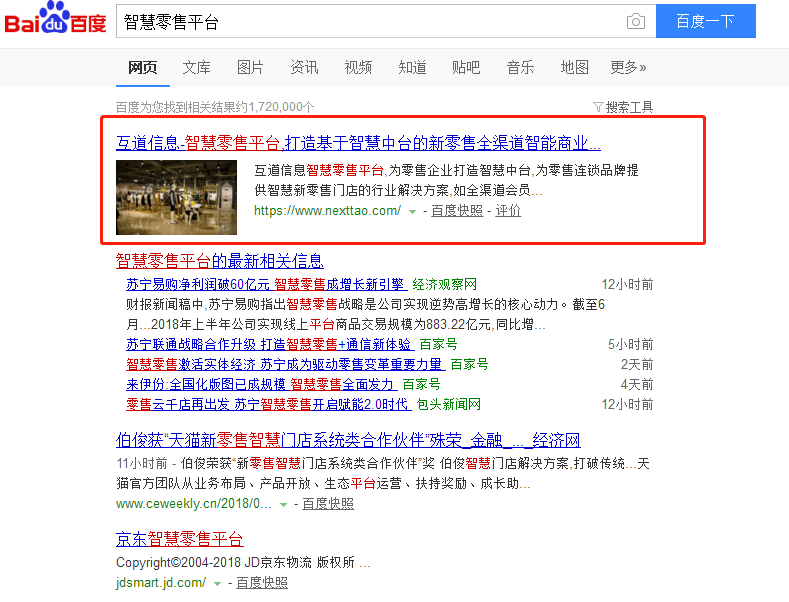The image size is (789, 602).
Task: Open 智慧零售平台的最新相关信息 heading link
Action: point(219,261)
